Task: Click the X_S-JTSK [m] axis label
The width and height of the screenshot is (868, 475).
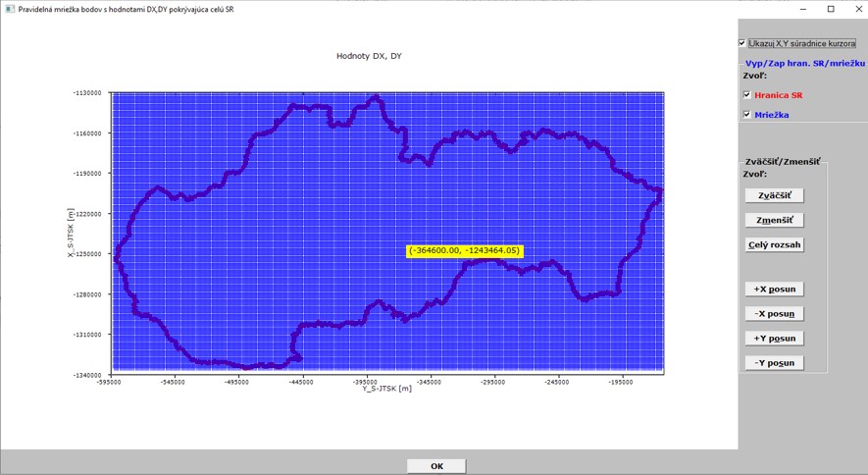Action: pos(71,233)
